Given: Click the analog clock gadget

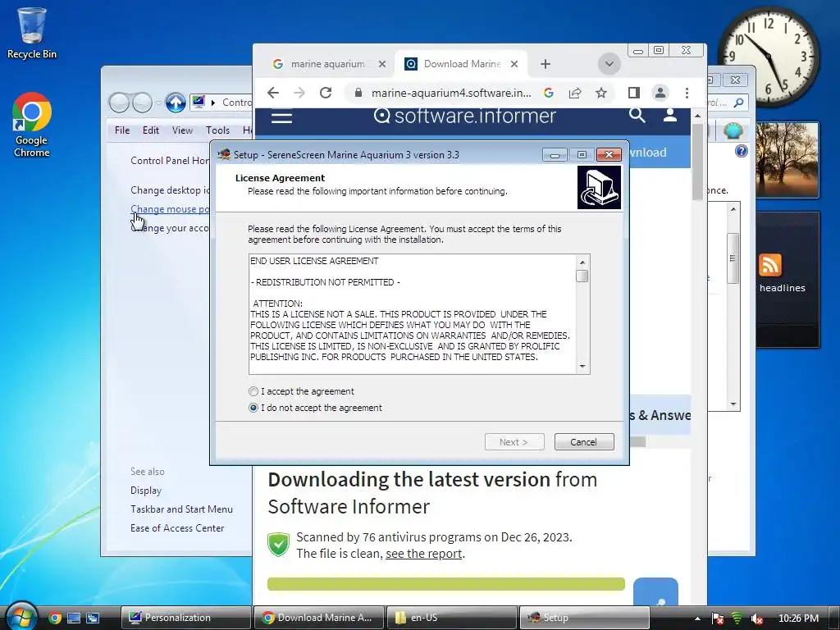Looking at the screenshot, I should (x=769, y=57).
